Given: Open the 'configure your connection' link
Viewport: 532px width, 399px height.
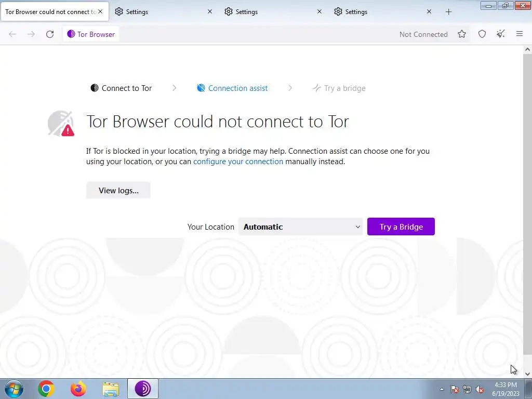Looking at the screenshot, I should [238, 162].
